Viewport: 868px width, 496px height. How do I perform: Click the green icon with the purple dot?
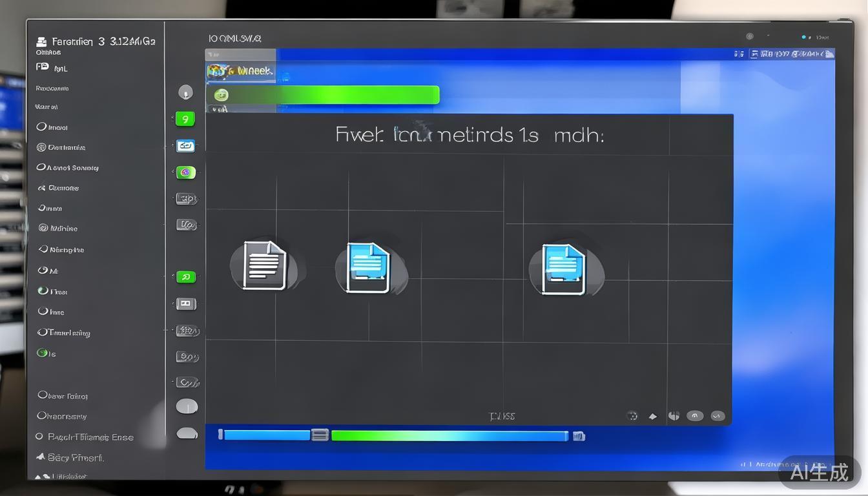185,172
